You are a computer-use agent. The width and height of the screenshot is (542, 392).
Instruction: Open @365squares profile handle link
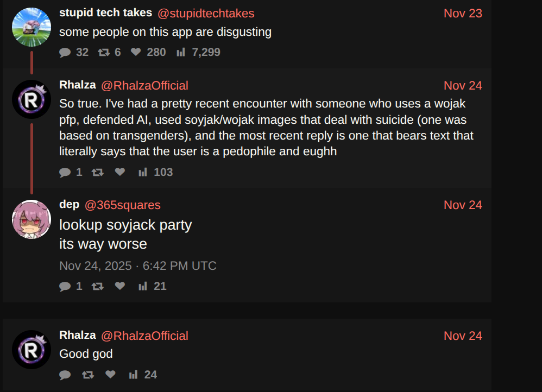[123, 205]
